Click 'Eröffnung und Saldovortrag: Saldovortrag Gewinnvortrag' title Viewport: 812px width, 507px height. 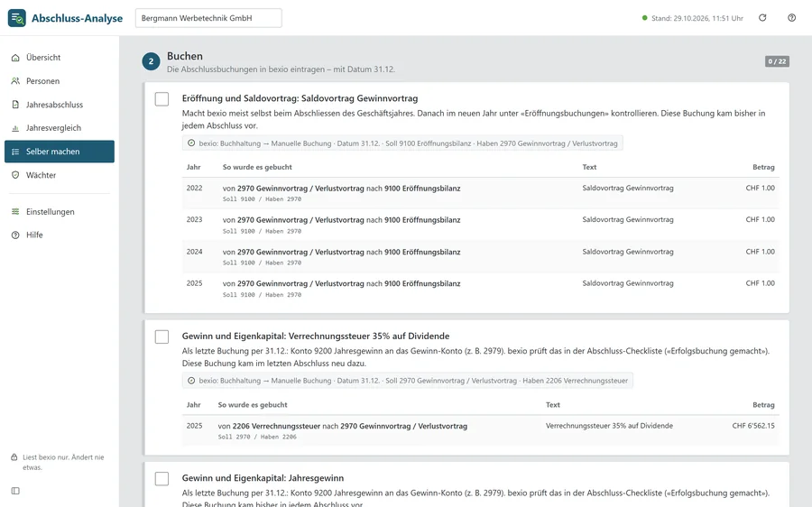[x=300, y=98]
